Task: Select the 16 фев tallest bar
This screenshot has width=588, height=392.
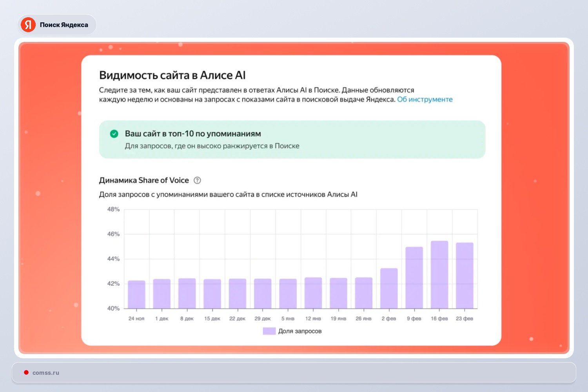Action: click(x=439, y=275)
